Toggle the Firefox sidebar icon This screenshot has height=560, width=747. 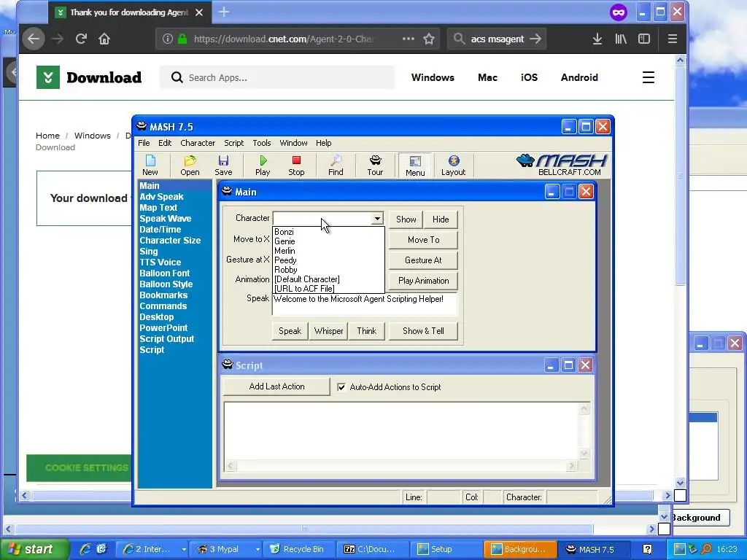(x=643, y=39)
